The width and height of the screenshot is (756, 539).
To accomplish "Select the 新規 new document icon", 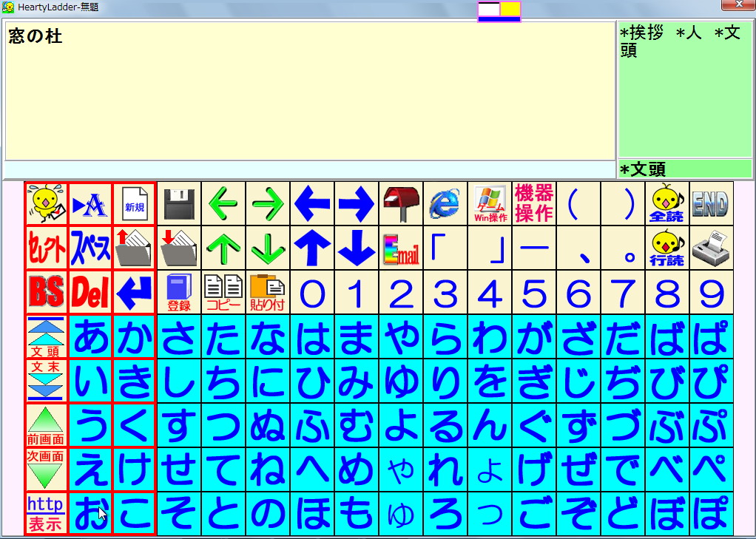I will click(x=134, y=203).
